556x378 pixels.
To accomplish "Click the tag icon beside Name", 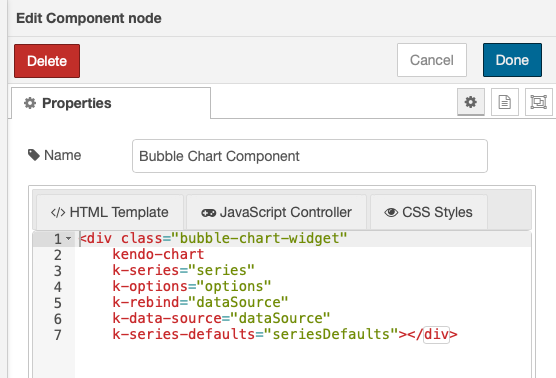I will click(34, 155).
